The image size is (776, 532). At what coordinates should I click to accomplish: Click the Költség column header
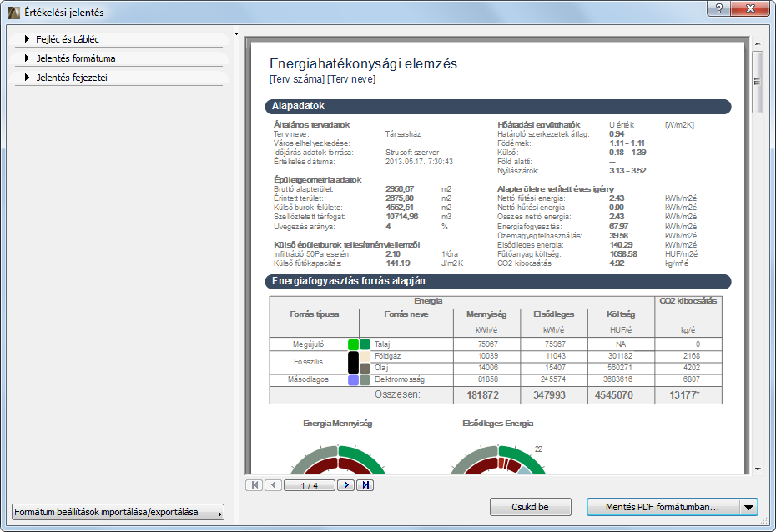621,314
